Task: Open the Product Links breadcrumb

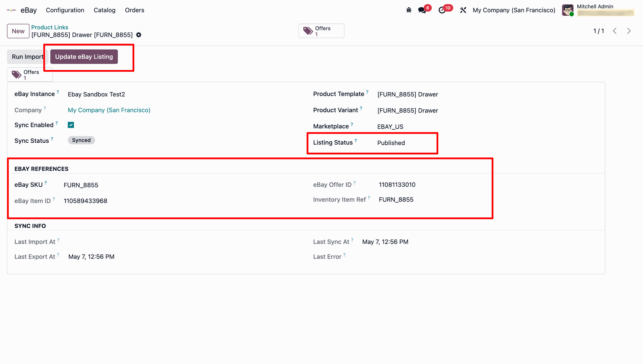Action: [x=50, y=27]
